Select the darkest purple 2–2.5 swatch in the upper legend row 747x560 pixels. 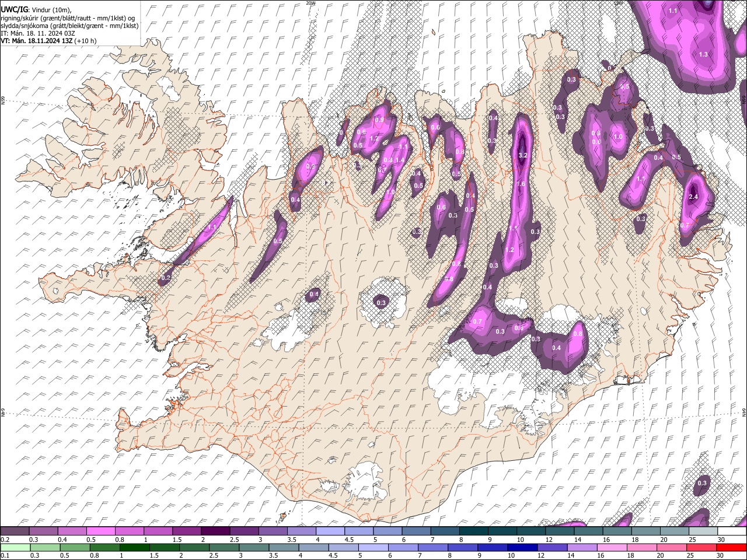pos(215,531)
